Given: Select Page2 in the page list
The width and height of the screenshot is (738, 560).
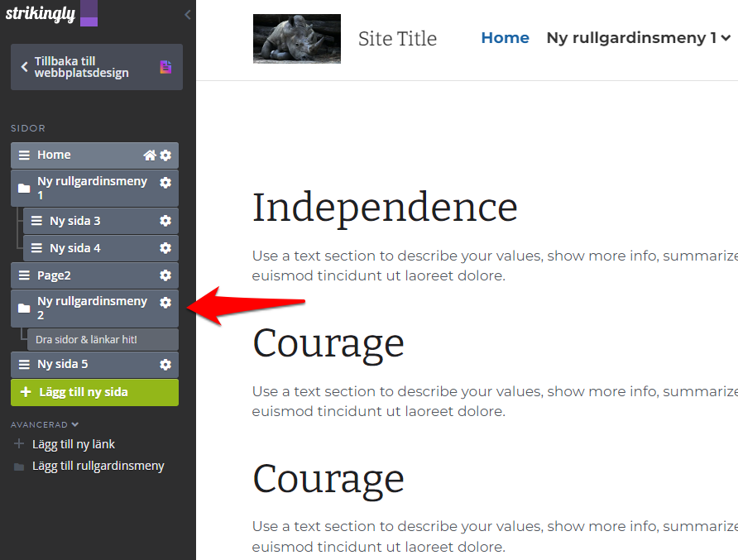Looking at the screenshot, I should [x=94, y=275].
